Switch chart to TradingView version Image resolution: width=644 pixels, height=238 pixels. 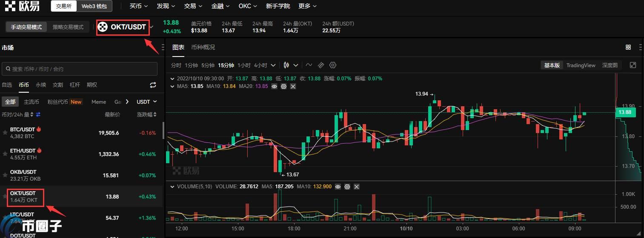(x=581, y=65)
